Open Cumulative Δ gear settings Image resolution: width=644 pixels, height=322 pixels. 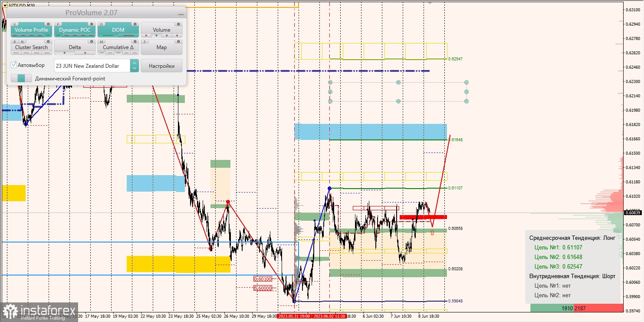[x=135, y=41]
